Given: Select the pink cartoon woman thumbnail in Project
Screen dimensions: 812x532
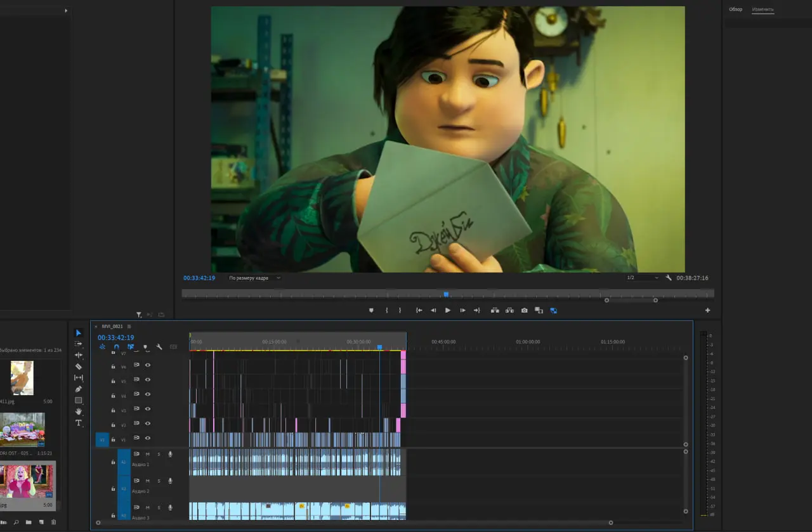Looking at the screenshot, I should 26,482.
